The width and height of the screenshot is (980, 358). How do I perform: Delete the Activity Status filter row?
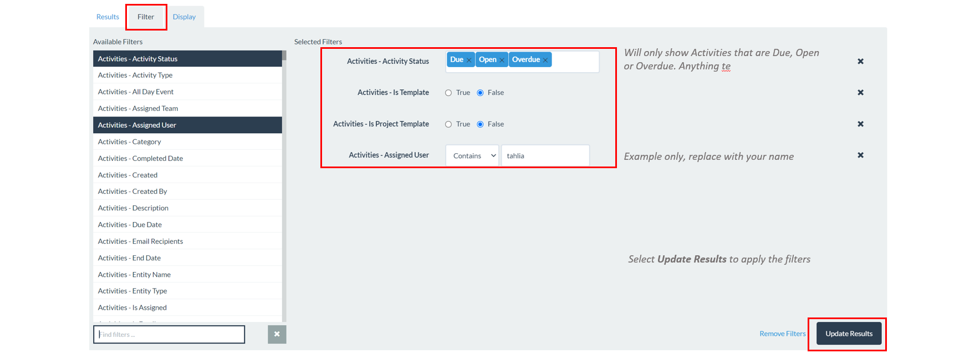(860, 62)
